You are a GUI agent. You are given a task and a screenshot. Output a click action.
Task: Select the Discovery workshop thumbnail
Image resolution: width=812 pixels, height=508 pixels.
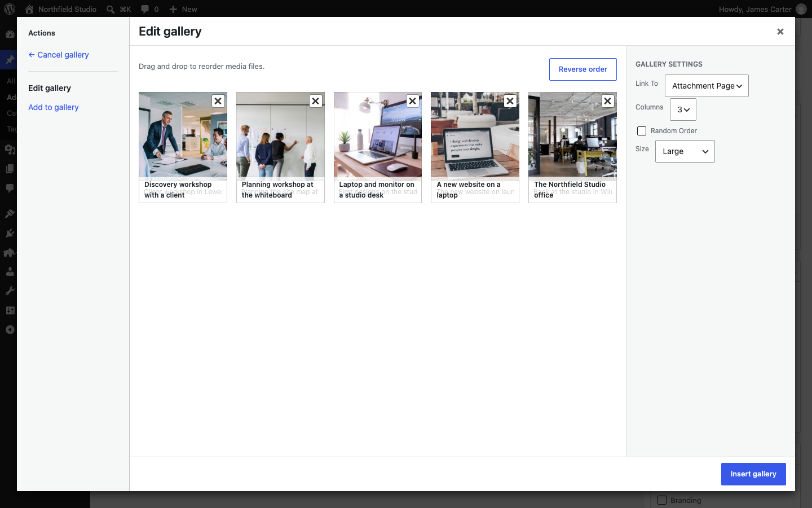183,135
